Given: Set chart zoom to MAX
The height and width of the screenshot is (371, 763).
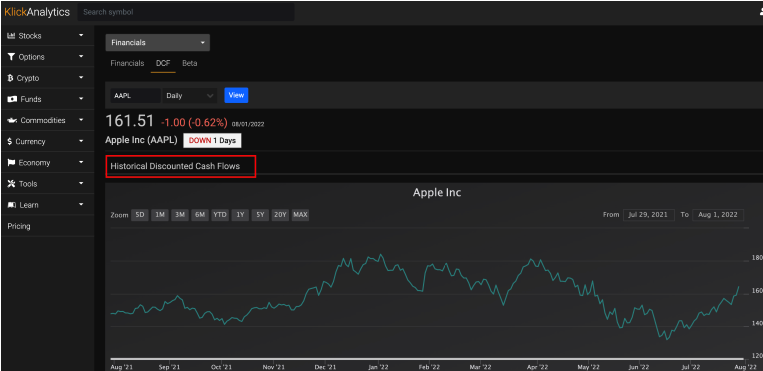Looking at the screenshot, I should click(x=300, y=215).
